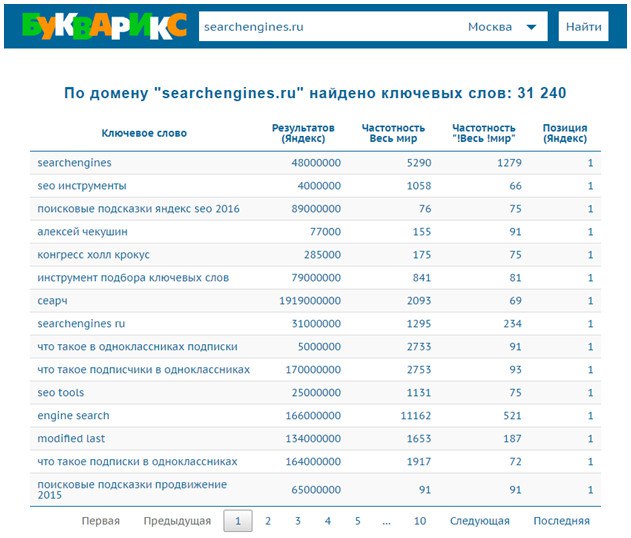Go to page 5
Screen dimensions: 631x538
click(357, 521)
